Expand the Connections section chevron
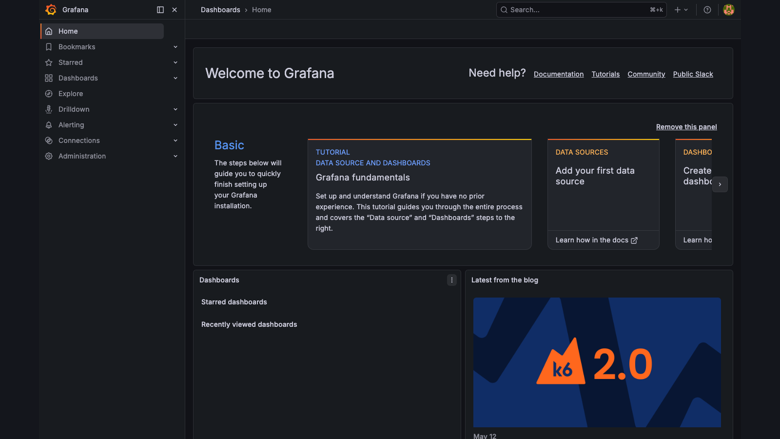 [x=175, y=141]
